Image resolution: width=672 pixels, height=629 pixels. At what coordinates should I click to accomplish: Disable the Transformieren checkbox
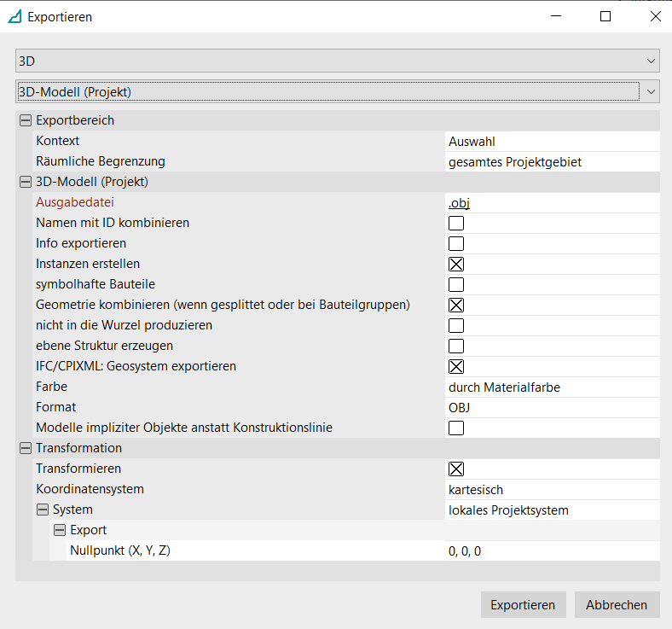click(x=456, y=469)
